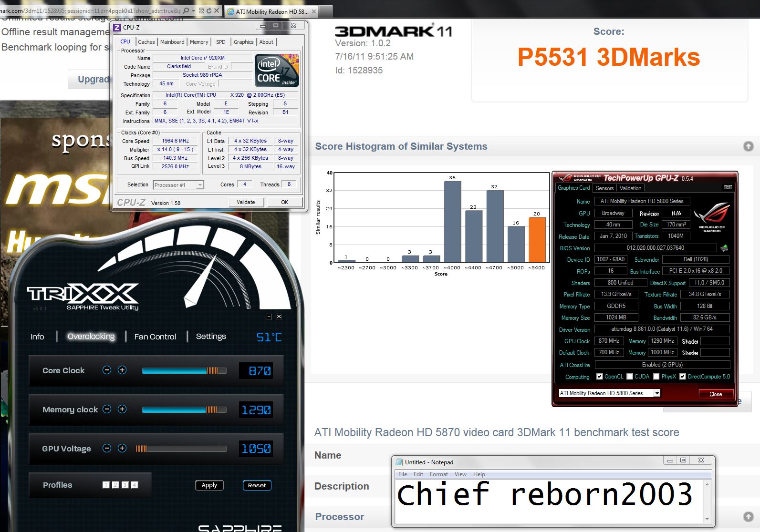760x532 pixels.
Task: Click the Intel Core i7 logo in CPU-Z
Action: pos(277,71)
